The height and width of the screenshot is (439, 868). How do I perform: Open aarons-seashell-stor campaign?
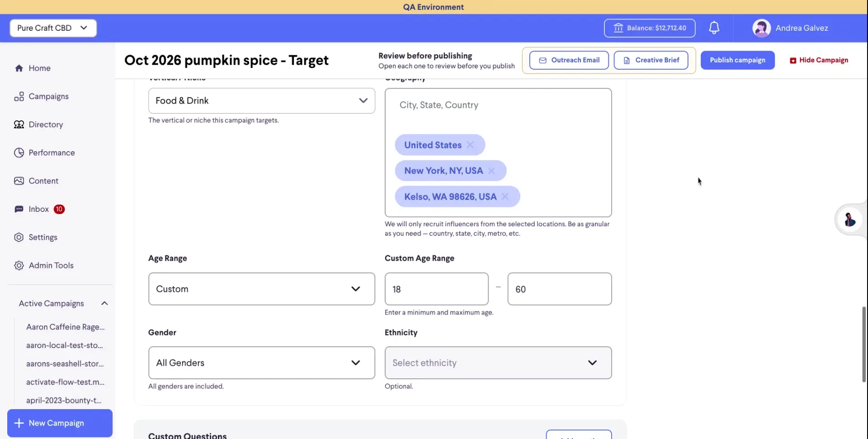[x=65, y=364]
